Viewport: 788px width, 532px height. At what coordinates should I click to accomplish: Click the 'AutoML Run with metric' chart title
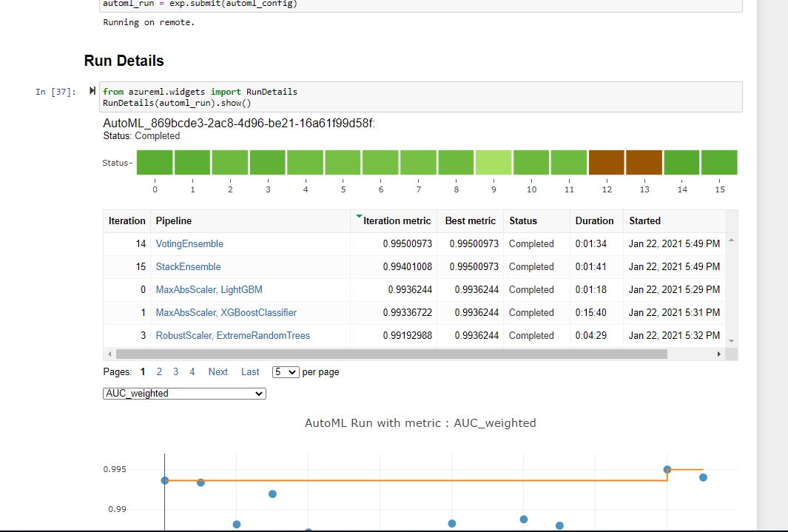click(420, 423)
